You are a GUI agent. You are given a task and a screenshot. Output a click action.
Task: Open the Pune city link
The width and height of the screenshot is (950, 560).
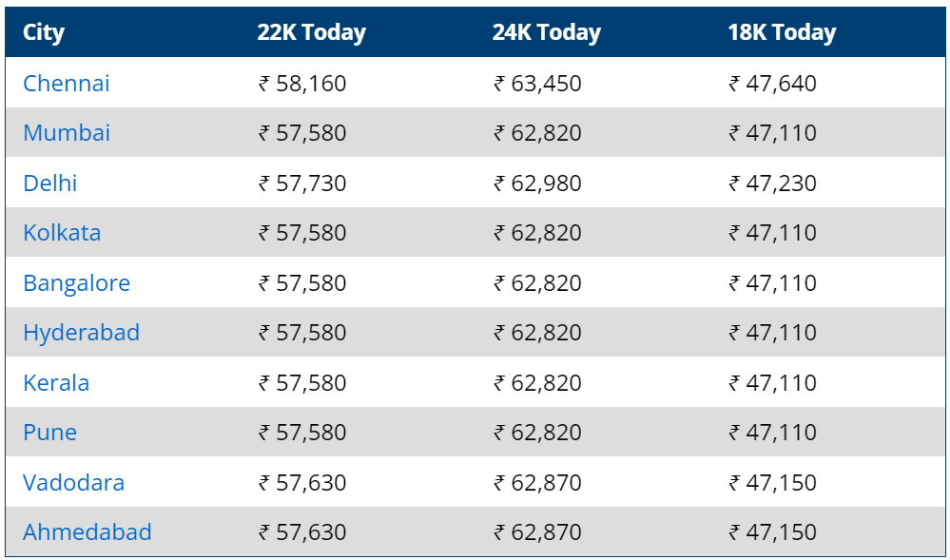pos(50,433)
